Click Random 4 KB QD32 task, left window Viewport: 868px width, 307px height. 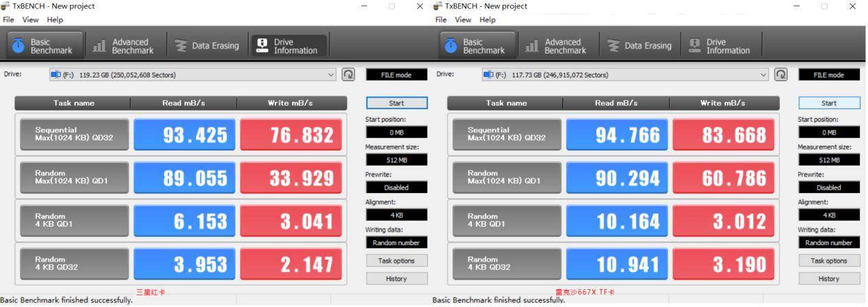pyautogui.click(x=74, y=263)
